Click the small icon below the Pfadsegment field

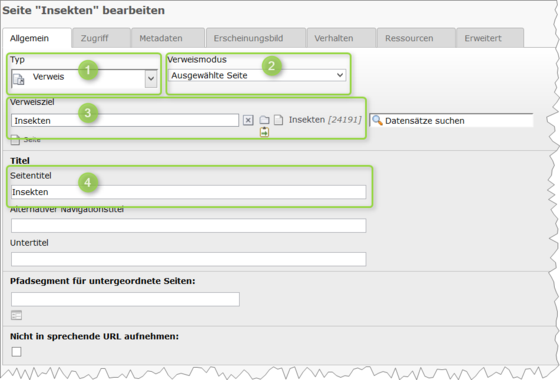16,315
